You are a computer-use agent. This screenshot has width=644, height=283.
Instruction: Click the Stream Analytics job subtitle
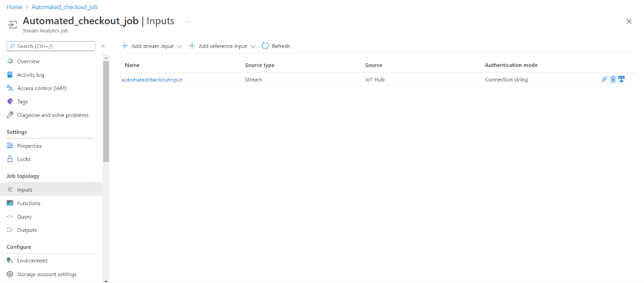pos(45,31)
